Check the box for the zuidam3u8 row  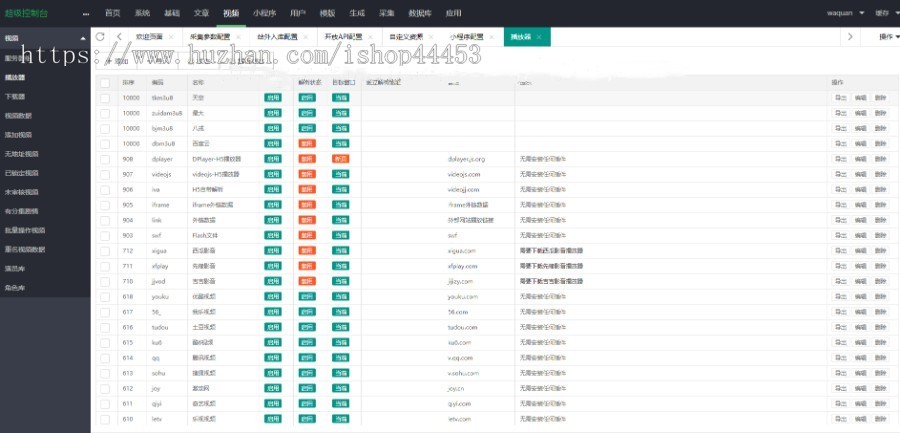(105, 113)
